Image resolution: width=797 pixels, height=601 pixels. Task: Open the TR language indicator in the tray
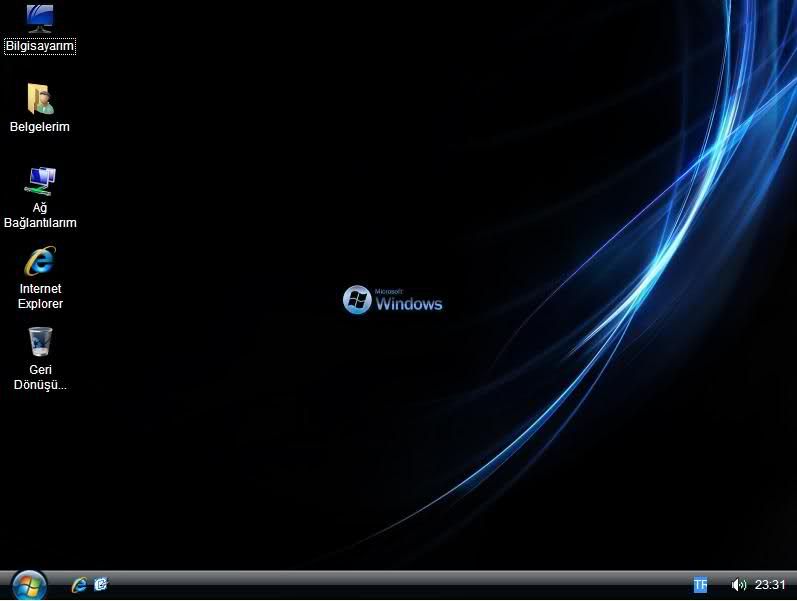coord(700,585)
